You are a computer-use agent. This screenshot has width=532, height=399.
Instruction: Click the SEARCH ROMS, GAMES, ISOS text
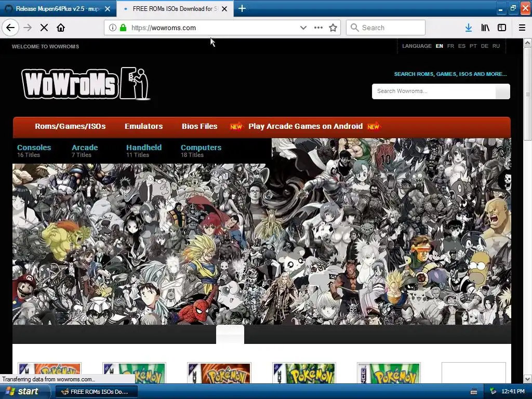450,74
